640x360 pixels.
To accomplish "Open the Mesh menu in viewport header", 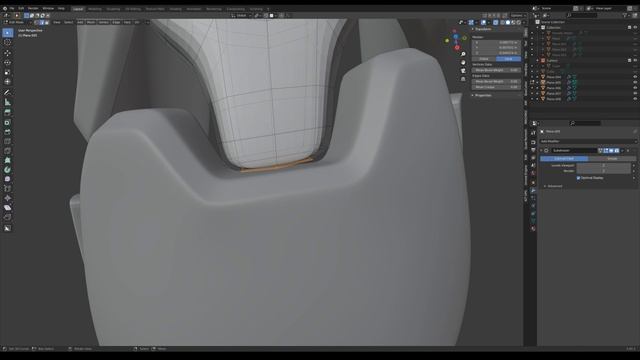I will pos(91,22).
